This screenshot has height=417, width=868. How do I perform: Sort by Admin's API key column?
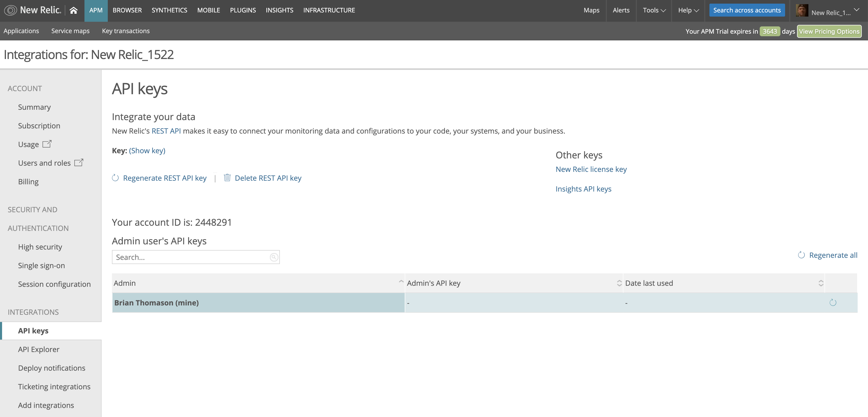[619, 283]
